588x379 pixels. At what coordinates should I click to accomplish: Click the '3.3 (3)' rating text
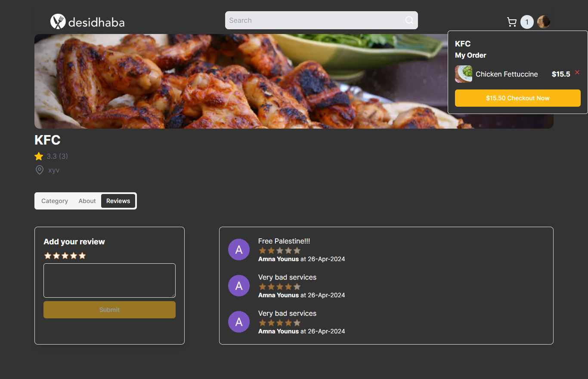[x=57, y=156]
